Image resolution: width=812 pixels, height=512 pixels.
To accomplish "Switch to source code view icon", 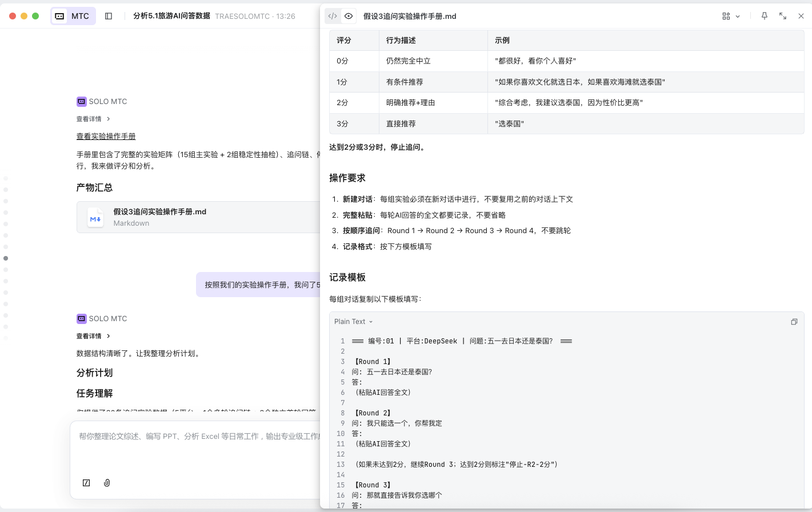I will click(x=333, y=16).
